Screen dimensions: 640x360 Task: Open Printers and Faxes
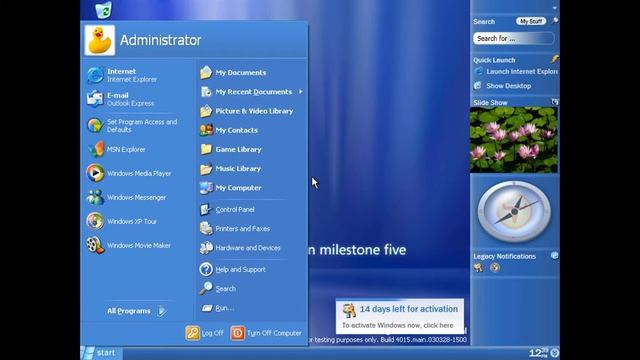click(x=235, y=229)
